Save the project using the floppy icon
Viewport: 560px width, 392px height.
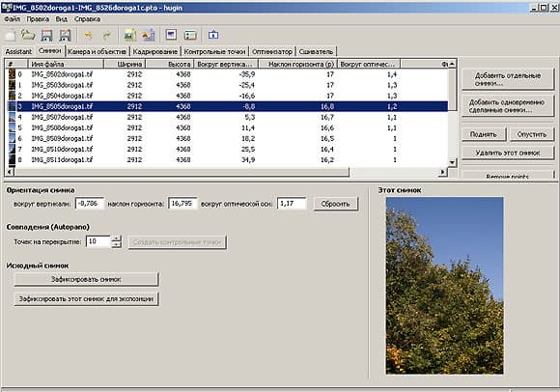46,35
